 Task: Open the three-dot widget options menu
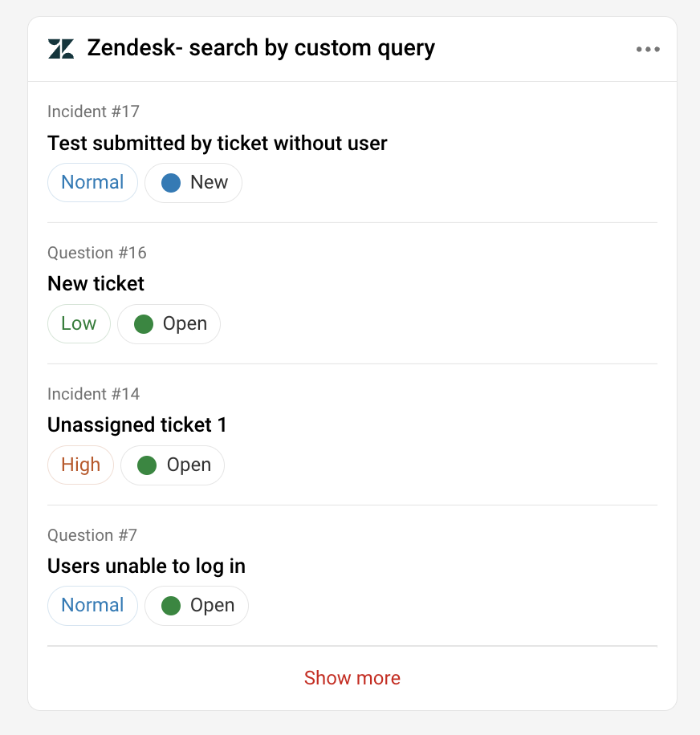coord(648,49)
